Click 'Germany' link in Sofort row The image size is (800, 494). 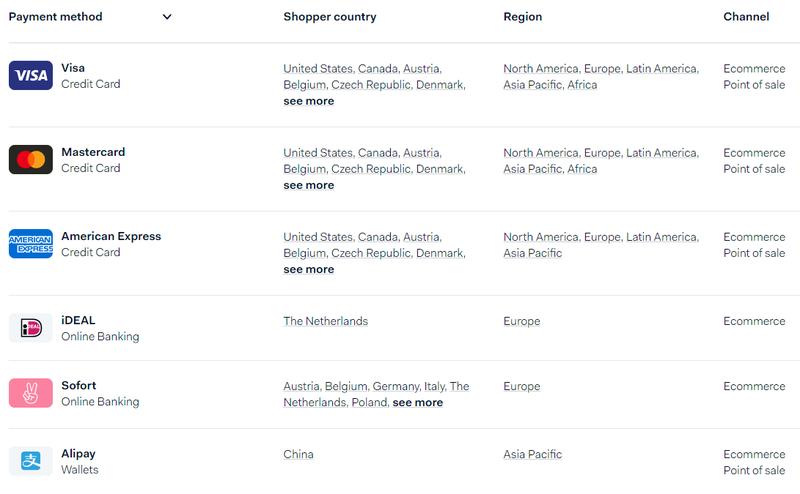click(x=395, y=386)
